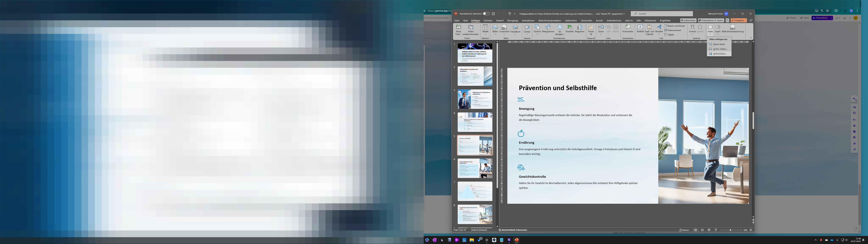Click the zoom-in plus button
Viewport: 868px width, 244px height.
pyautogui.click(x=741, y=230)
